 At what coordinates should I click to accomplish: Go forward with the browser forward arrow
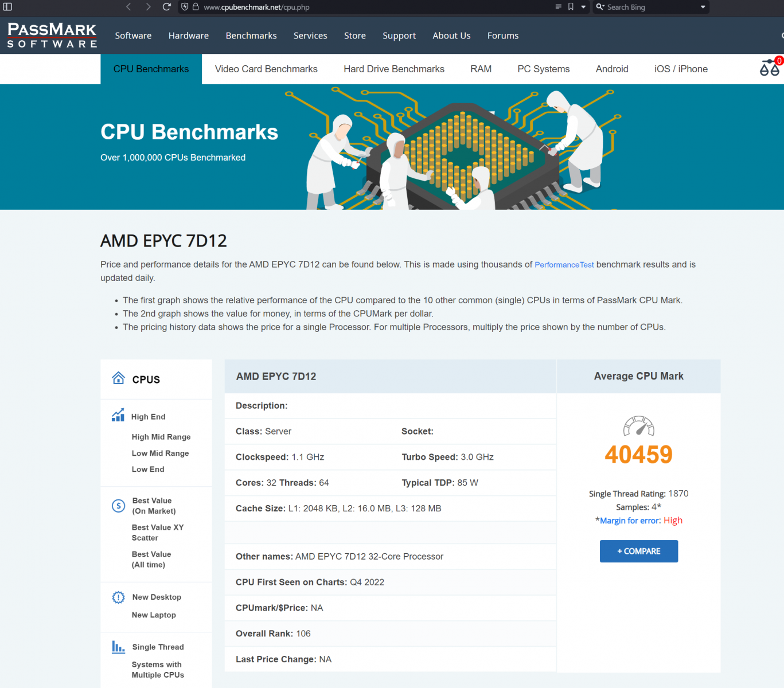pyautogui.click(x=148, y=7)
